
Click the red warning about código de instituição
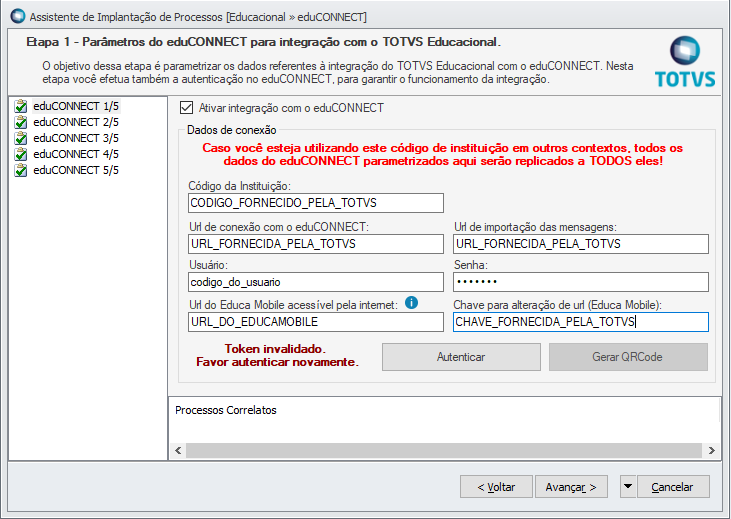[x=442, y=154]
